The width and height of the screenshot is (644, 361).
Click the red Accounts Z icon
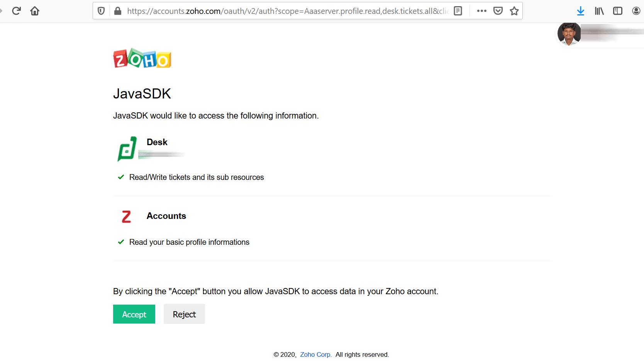[x=126, y=217]
